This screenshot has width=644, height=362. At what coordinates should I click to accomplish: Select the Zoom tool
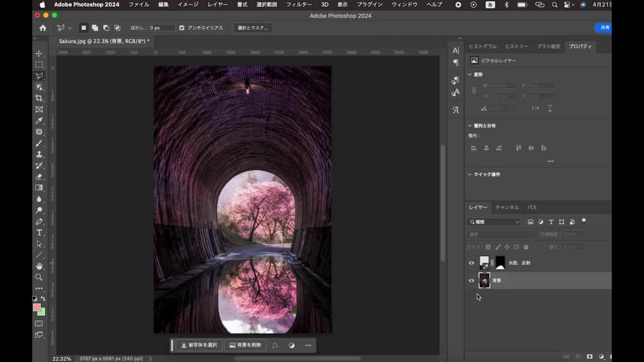pyautogui.click(x=39, y=277)
